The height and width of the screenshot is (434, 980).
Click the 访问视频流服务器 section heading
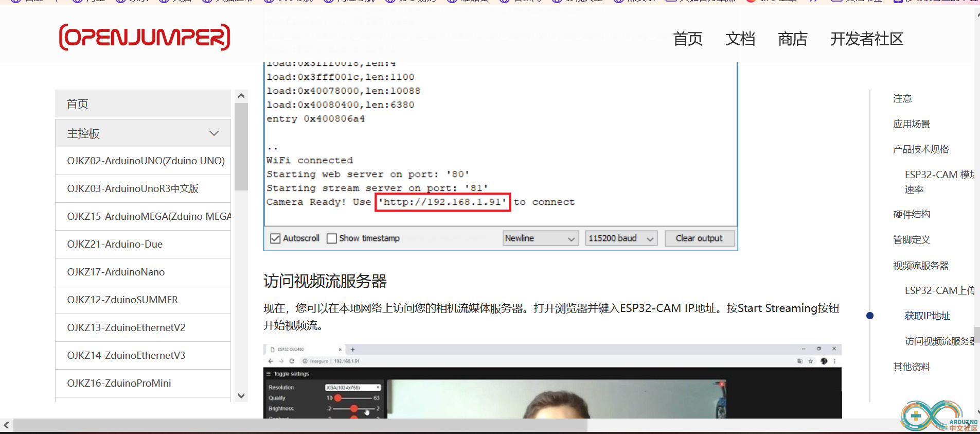coord(325,281)
